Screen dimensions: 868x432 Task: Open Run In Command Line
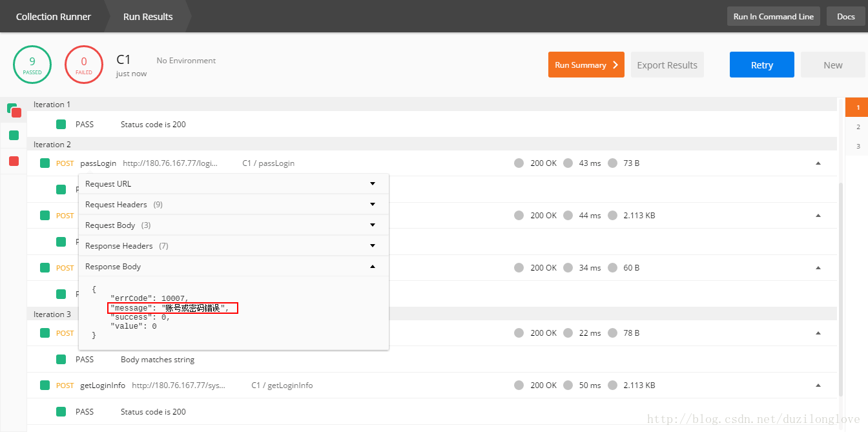tap(774, 17)
